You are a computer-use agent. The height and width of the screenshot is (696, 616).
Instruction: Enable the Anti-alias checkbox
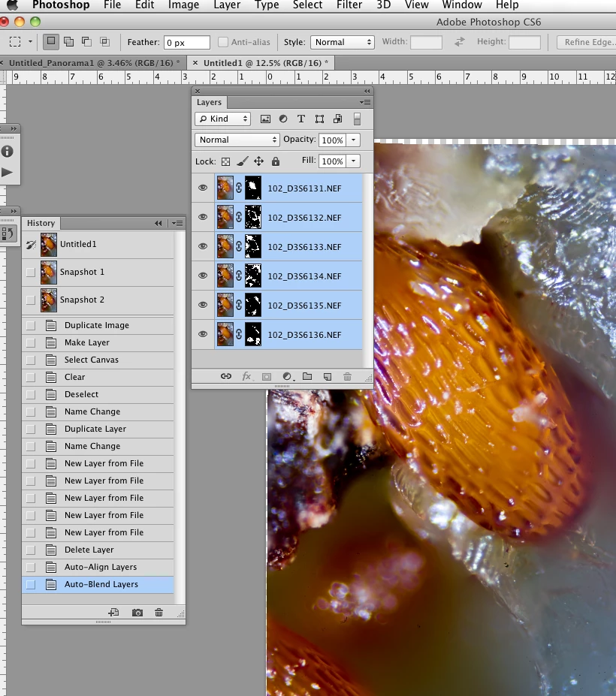[223, 42]
